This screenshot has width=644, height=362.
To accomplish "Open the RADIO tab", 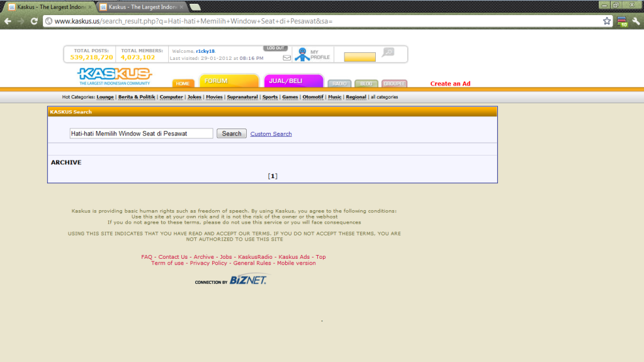I will pos(339,83).
